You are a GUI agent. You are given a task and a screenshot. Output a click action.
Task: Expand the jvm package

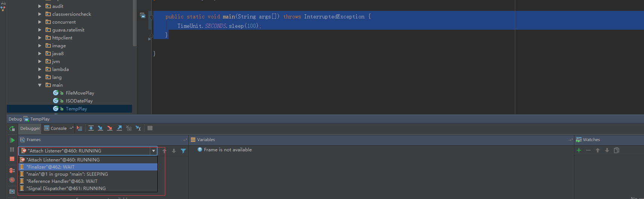click(x=40, y=61)
